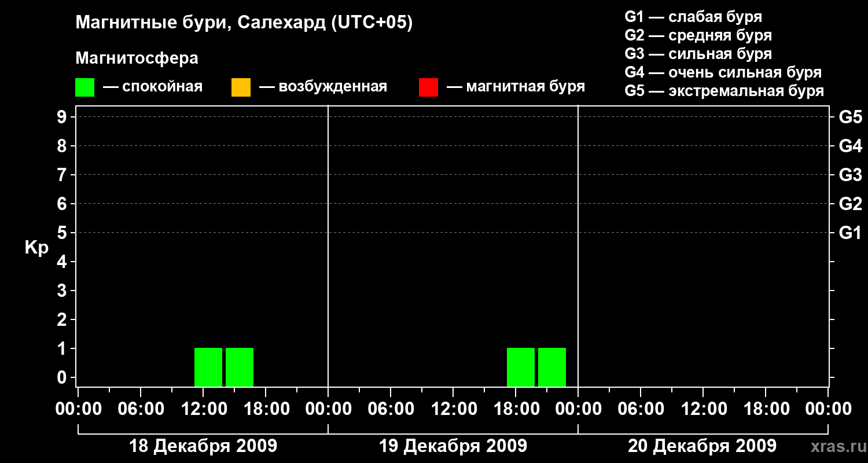Click the 'G4 — очень сильная буря' legend line
Viewport: 868px width, 463px height.
723,72
